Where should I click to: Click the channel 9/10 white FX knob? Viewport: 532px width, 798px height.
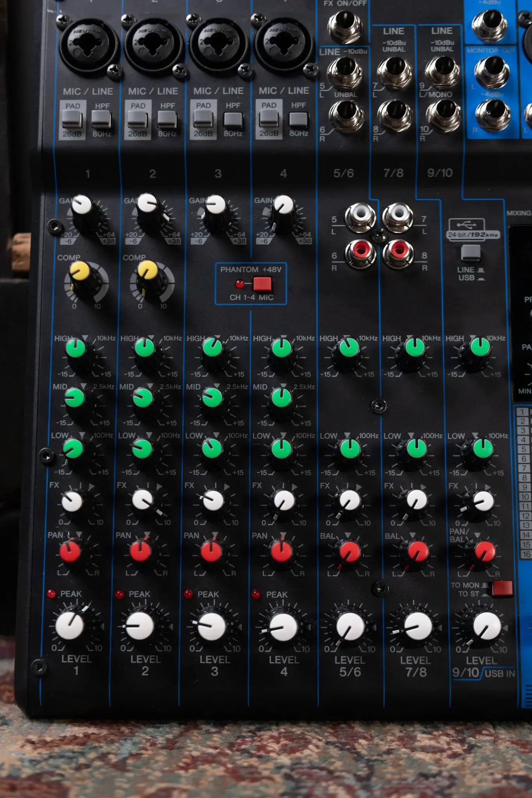(483, 501)
